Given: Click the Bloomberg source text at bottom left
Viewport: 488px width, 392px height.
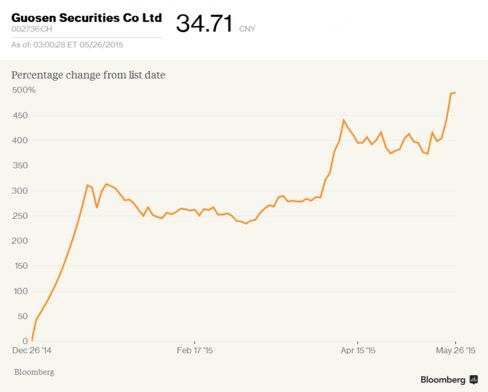Looking at the screenshot, I should tap(34, 372).
